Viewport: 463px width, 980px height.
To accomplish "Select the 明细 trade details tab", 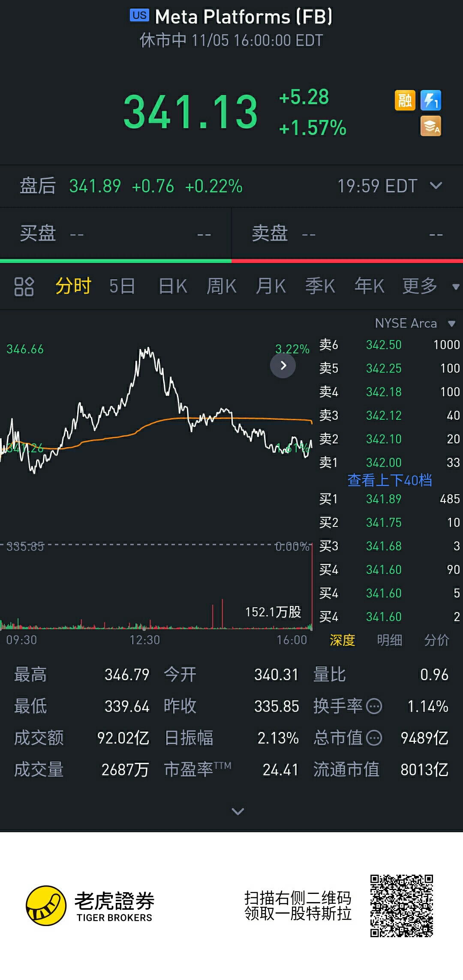I will (389, 640).
